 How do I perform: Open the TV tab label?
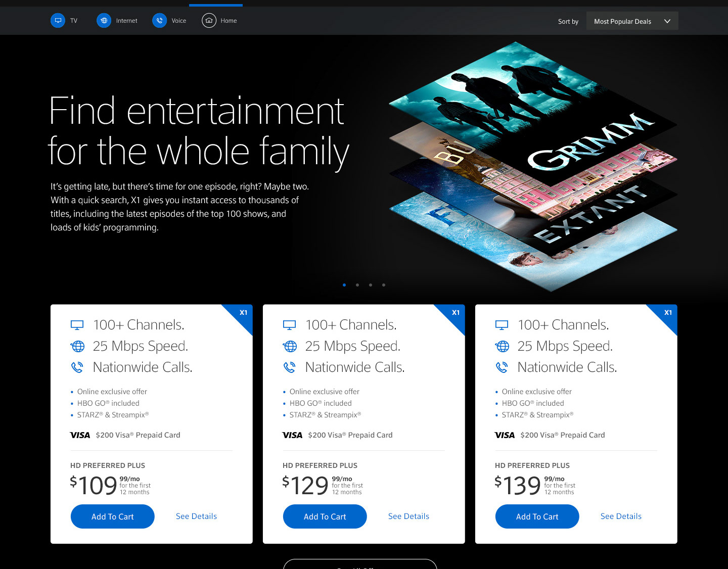[74, 21]
